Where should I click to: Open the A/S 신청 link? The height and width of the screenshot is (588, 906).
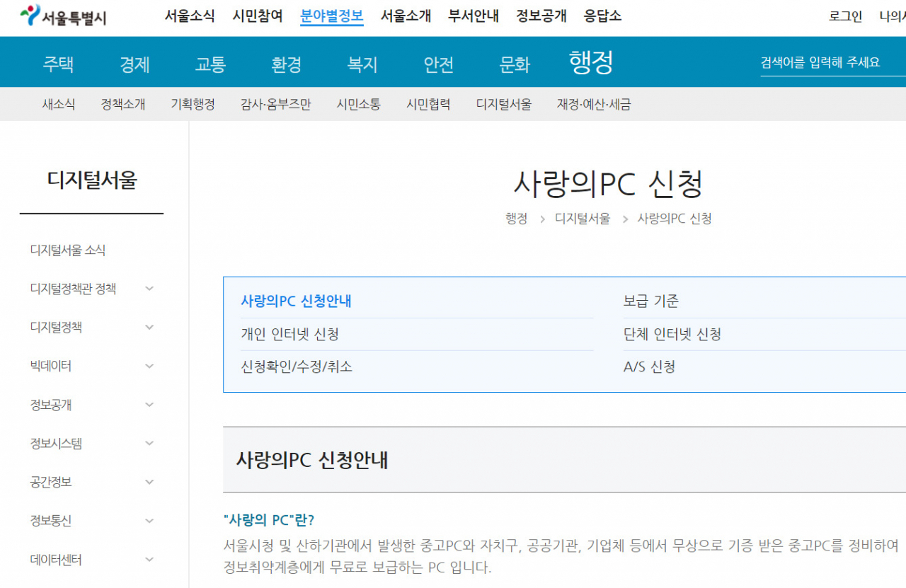click(649, 367)
